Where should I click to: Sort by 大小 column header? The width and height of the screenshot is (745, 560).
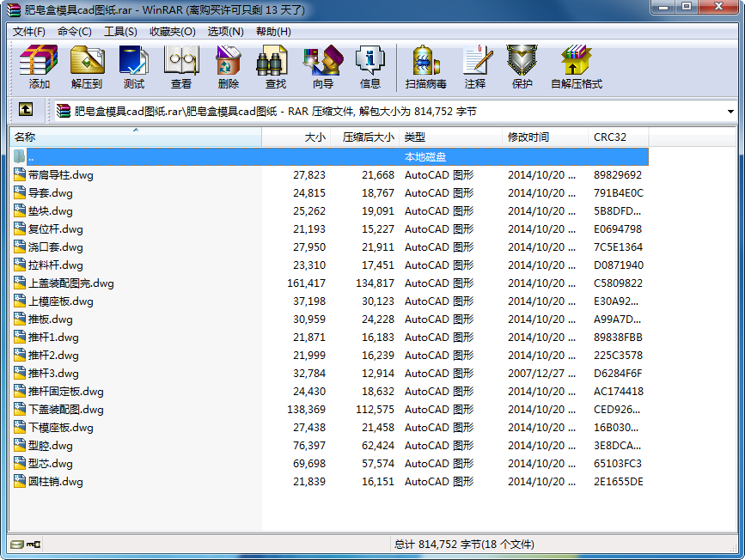296,137
